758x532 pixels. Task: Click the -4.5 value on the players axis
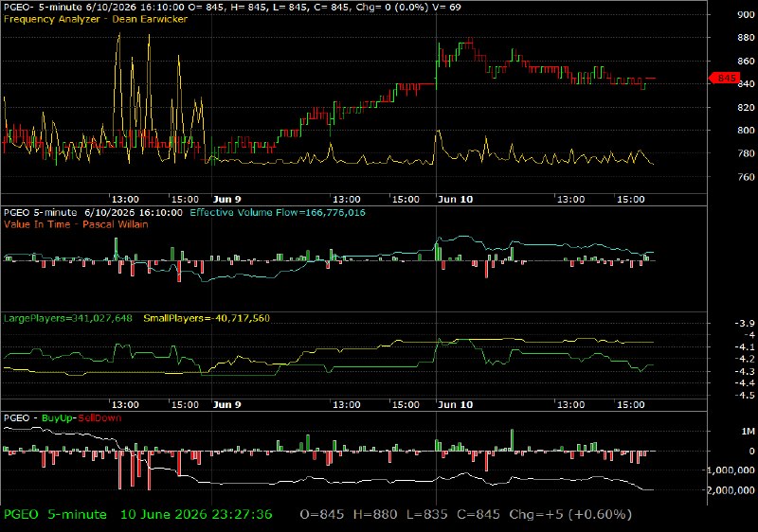click(745, 395)
